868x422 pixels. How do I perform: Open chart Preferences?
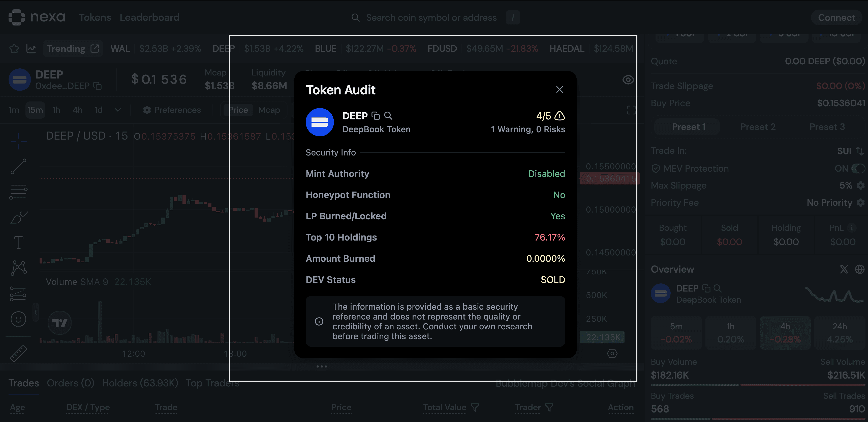click(172, 110)
